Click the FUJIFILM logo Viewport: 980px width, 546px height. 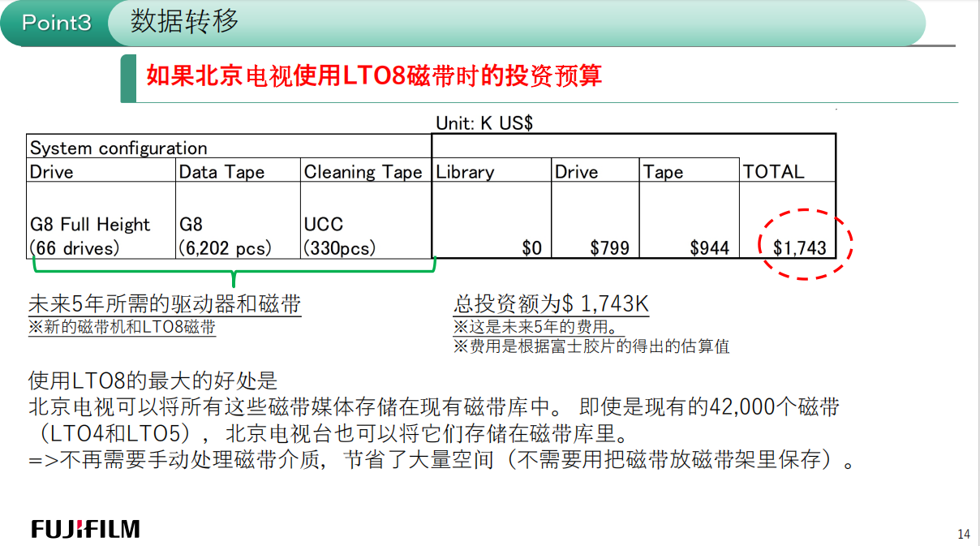click(x=86, y=529)
